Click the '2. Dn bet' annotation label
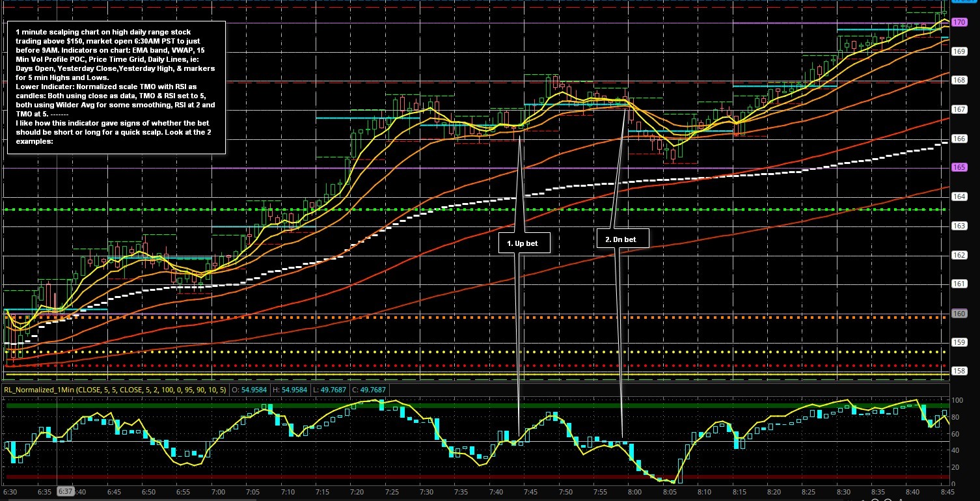The height and width of the screenshot is (501, 980). point(620,239)
